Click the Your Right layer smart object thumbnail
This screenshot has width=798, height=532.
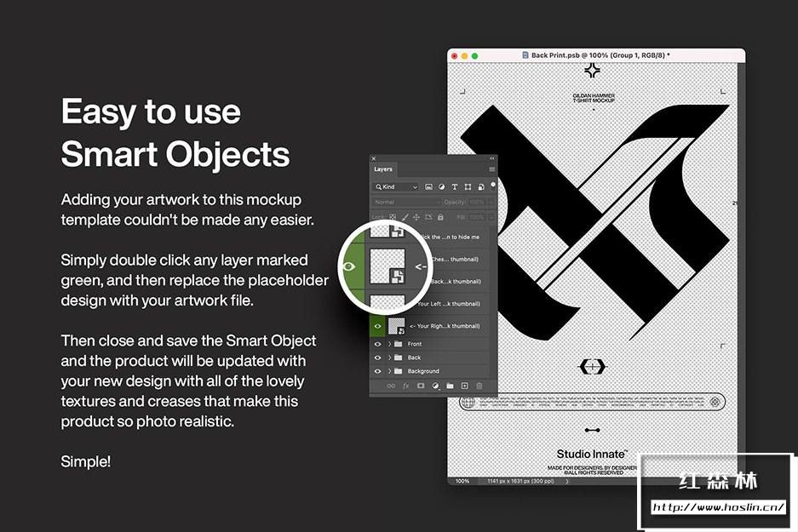point(397,327)
